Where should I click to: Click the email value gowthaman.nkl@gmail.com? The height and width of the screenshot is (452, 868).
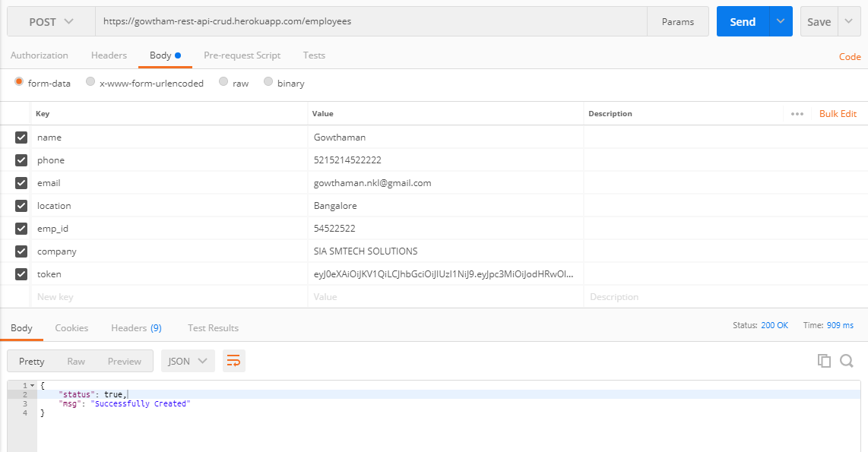[372, 182]
